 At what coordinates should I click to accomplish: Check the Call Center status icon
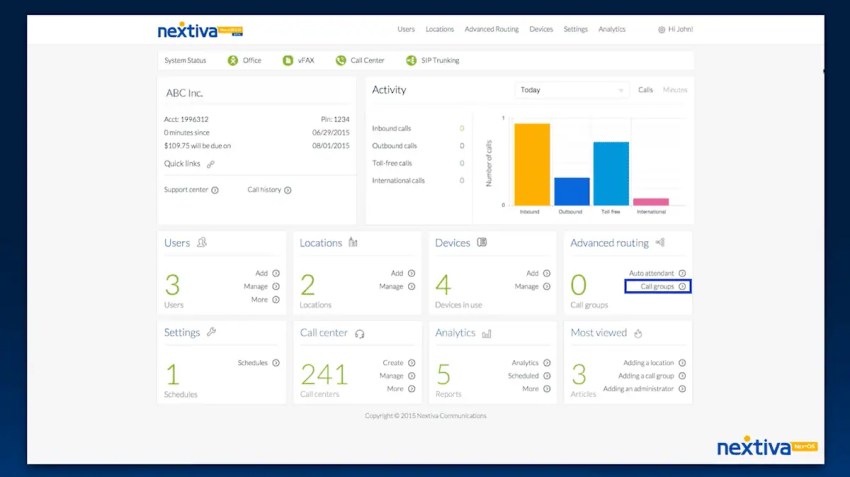(340, 60)
